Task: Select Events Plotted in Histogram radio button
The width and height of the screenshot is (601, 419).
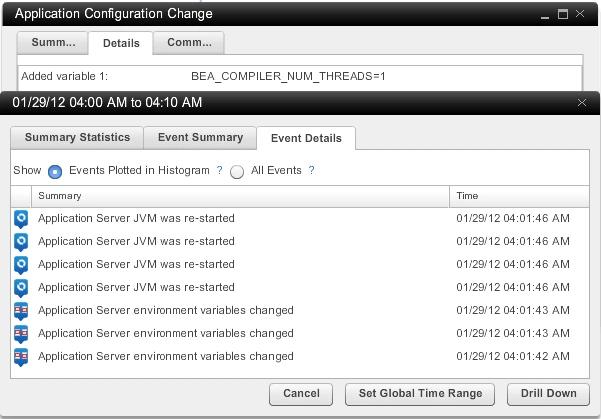Action: pyautogui.click(x=55, y=172)
